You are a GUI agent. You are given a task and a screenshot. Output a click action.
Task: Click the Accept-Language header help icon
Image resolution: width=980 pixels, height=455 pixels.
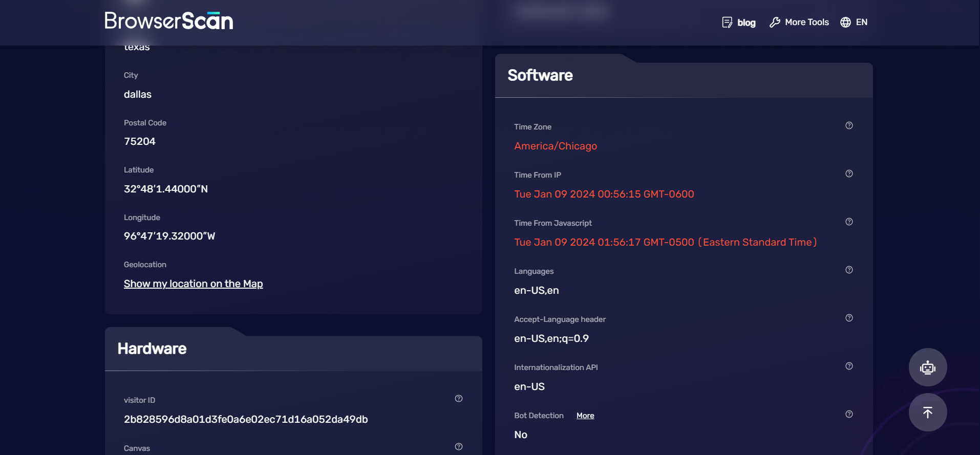pos(849,318)
